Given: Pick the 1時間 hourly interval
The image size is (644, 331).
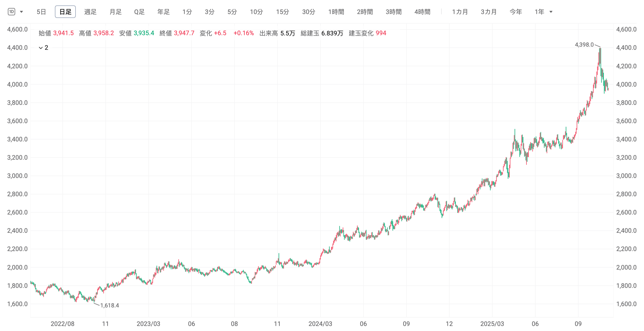Looking at the screenshot, I should [336, 12].
